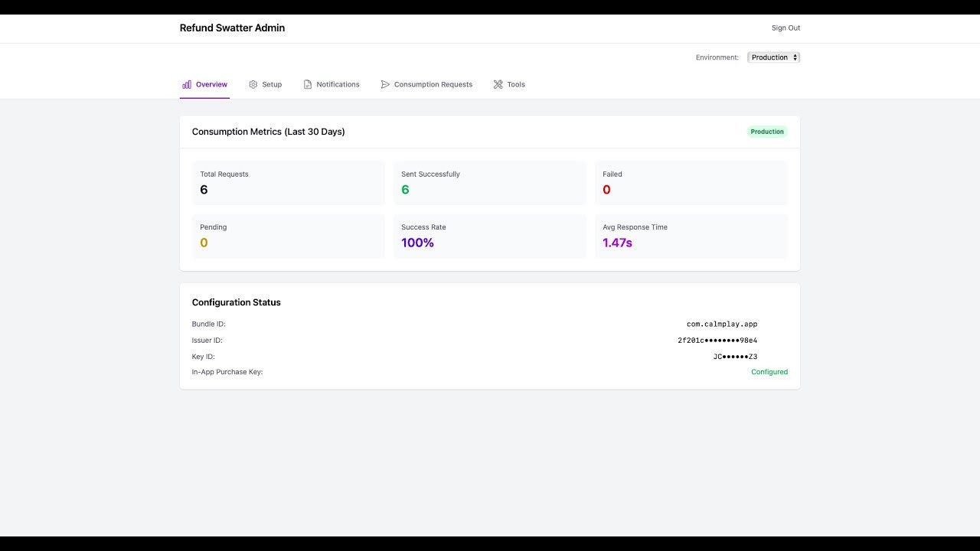Click the masked Key ID value
Image resolution: width=980 pixels, height=551 pixels.
[x=735, y=357]
